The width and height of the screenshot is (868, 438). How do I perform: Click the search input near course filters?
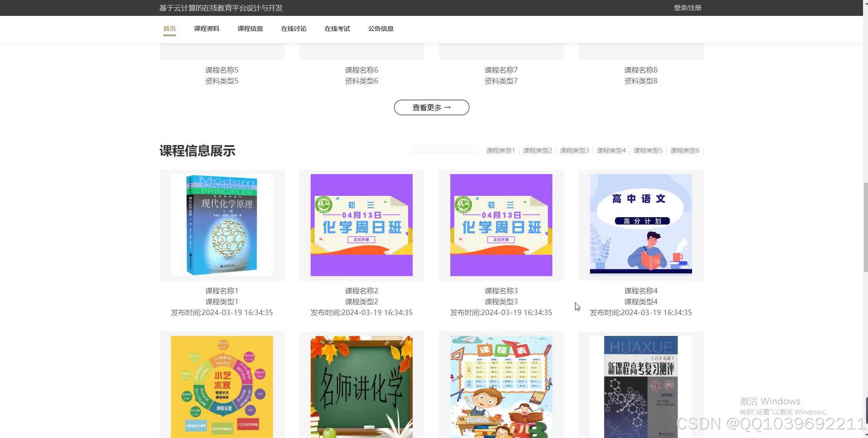pos(444,150)
